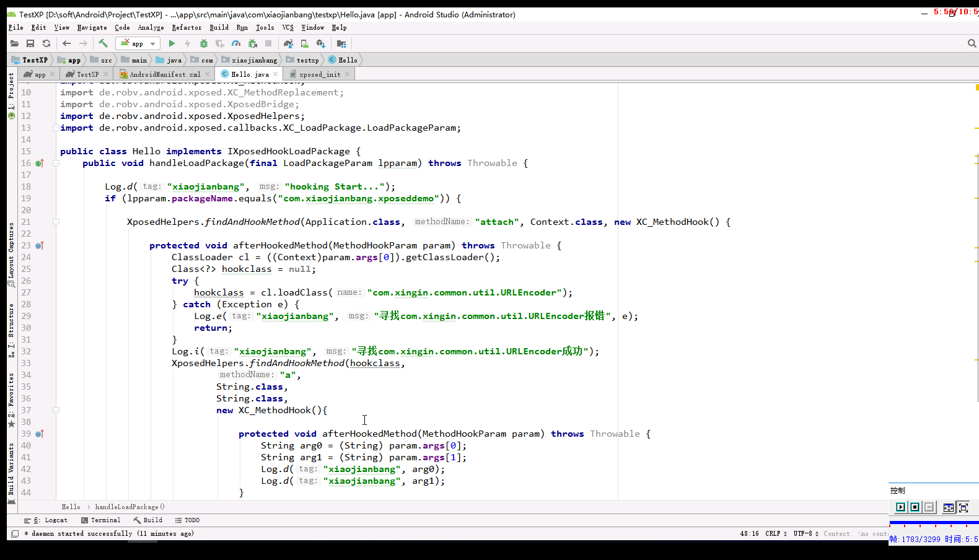
Task: Open Project Structure icon
Action: click(341, 43)
